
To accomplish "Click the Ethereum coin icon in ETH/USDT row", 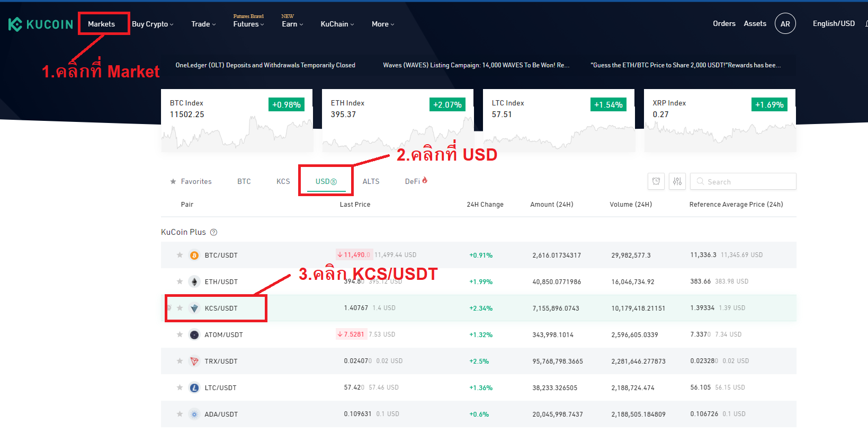I will tap(194, 282).
